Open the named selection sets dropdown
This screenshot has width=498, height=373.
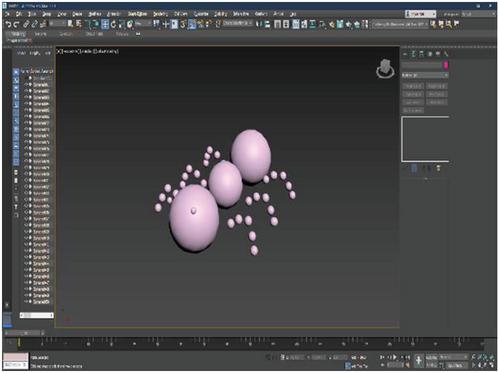pyautogui.click(x=237, y=23)
